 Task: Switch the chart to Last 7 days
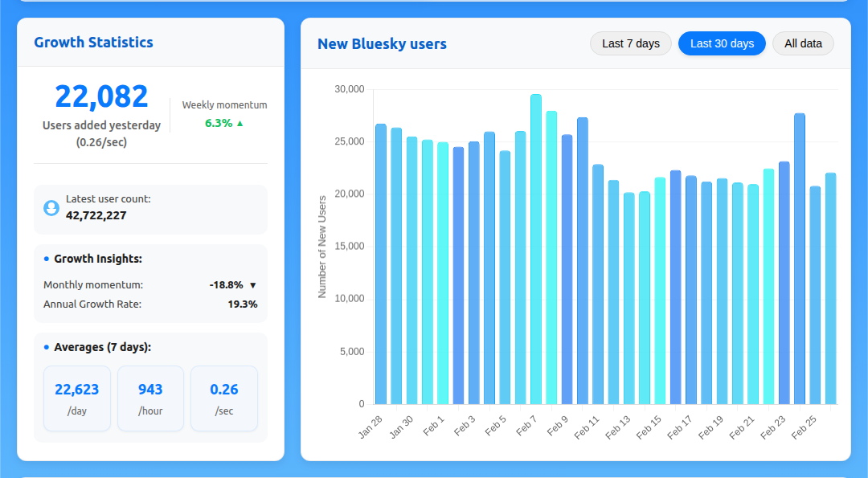631,43
